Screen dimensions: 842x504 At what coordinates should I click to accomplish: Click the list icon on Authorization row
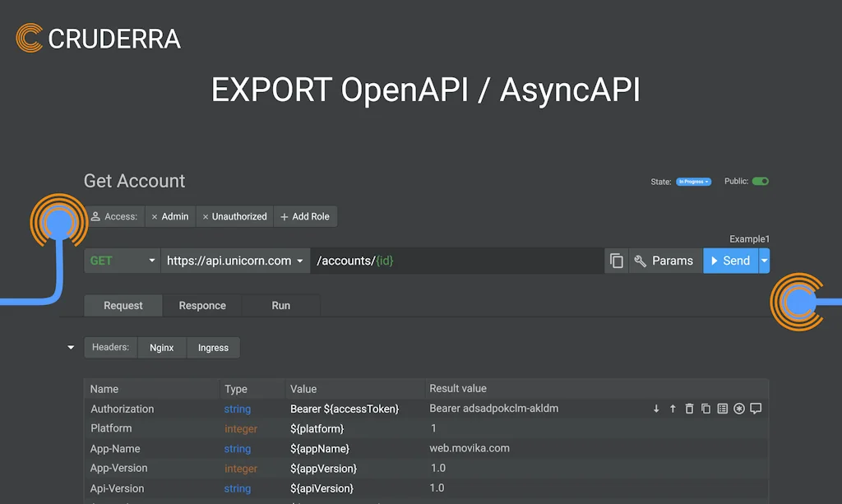point(722,409)
